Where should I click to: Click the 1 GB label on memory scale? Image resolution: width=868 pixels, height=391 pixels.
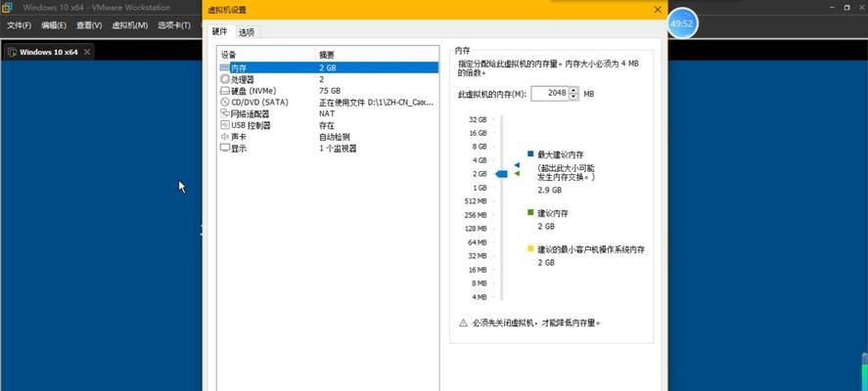coord(480,188)
